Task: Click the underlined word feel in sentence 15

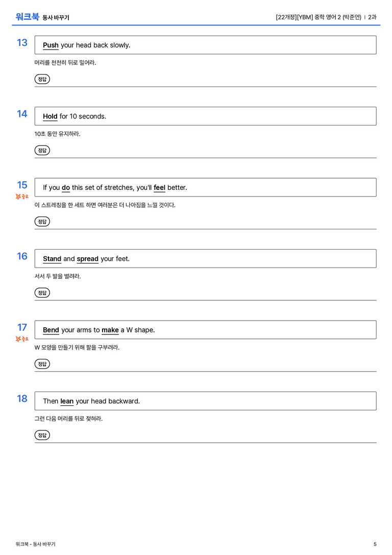Action: pyautogui.click(x=160, y=187)
